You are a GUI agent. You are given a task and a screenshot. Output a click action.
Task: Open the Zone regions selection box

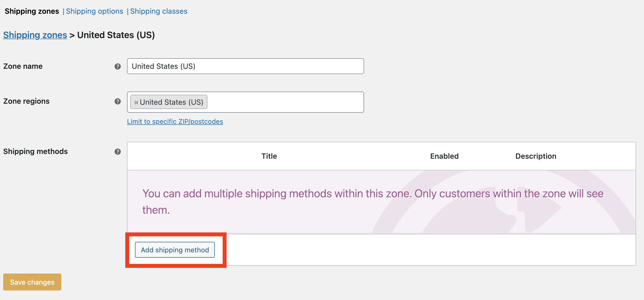coord(246,102)
